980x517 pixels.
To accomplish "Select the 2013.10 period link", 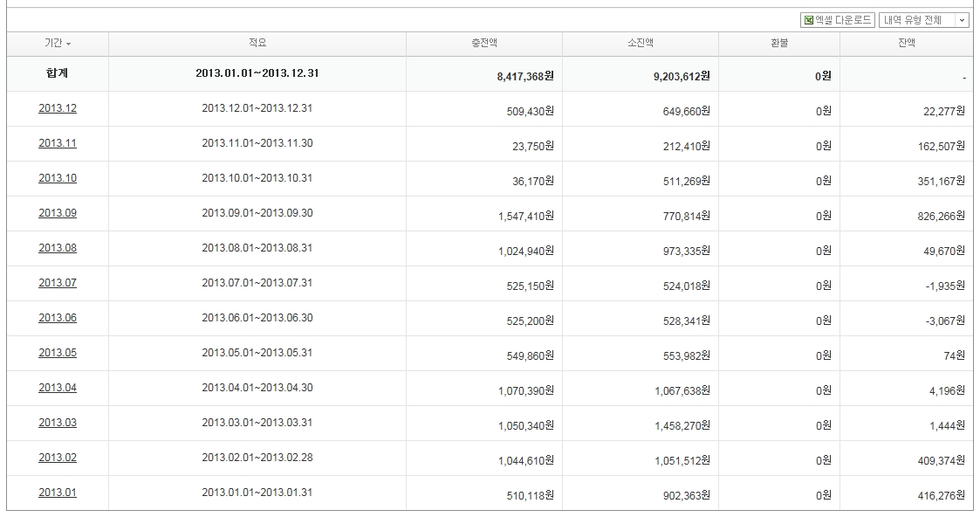I will (58, 178).
